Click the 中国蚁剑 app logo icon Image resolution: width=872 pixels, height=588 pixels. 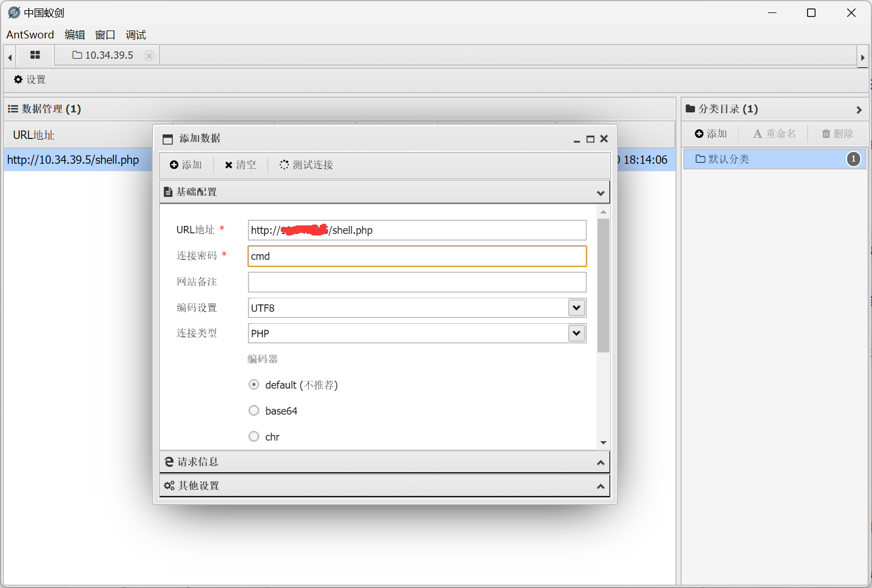pyautogui.click(x=14, y=12)
